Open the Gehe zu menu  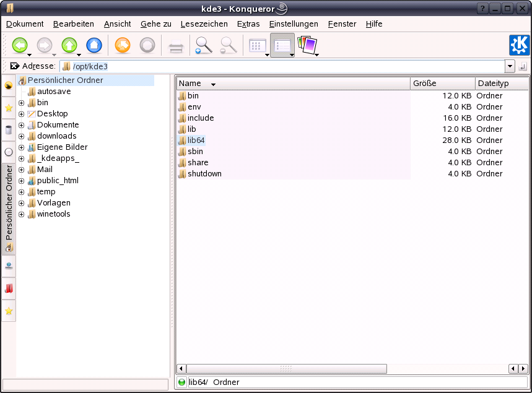click(156, 24)
